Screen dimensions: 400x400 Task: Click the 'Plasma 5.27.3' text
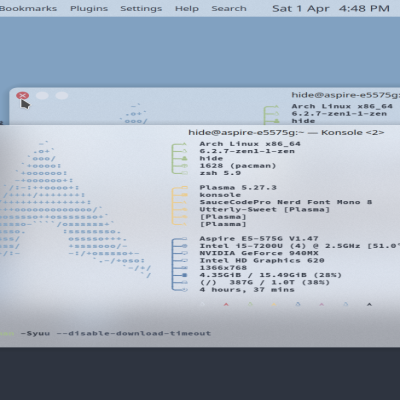click(x=238, y=188)
